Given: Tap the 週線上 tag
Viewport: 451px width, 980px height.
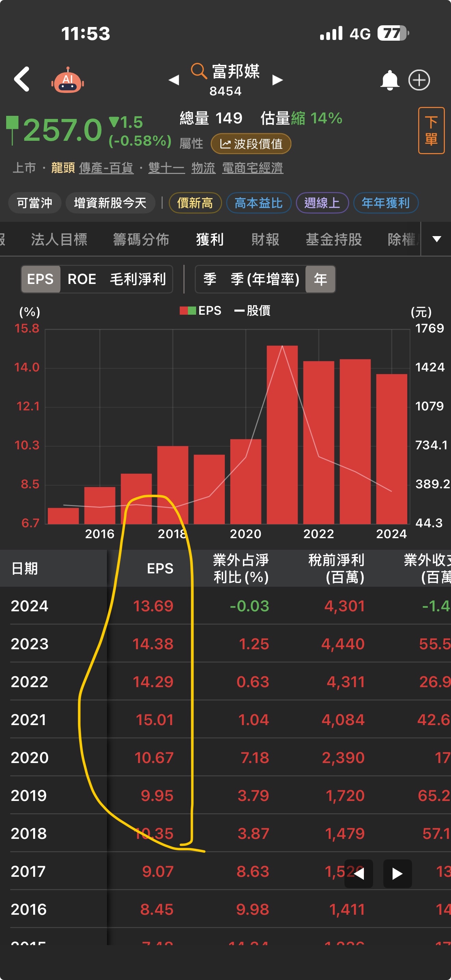Looking at the screenshot, I should (322, 203).
